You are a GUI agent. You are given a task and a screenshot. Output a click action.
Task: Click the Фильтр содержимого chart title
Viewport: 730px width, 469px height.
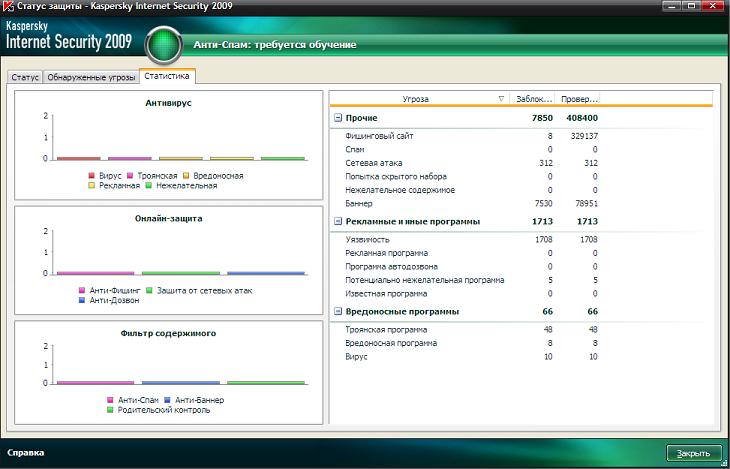tap(168, 333)
